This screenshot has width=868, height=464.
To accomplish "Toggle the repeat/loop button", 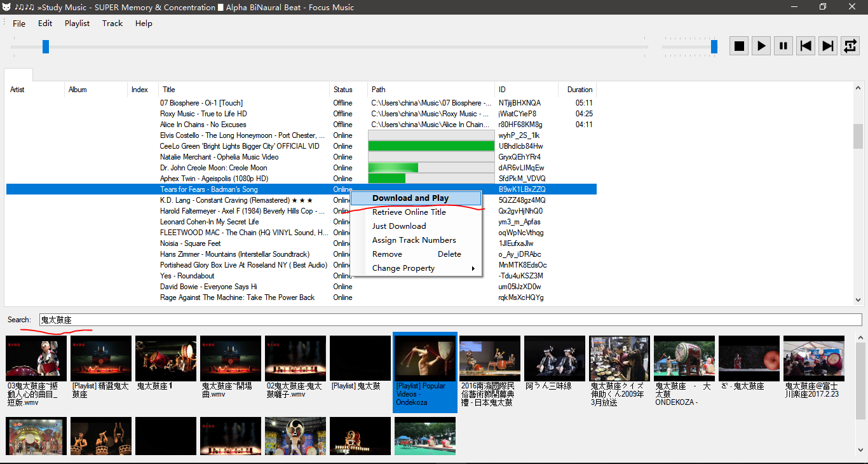I will (x=850, y=46).
